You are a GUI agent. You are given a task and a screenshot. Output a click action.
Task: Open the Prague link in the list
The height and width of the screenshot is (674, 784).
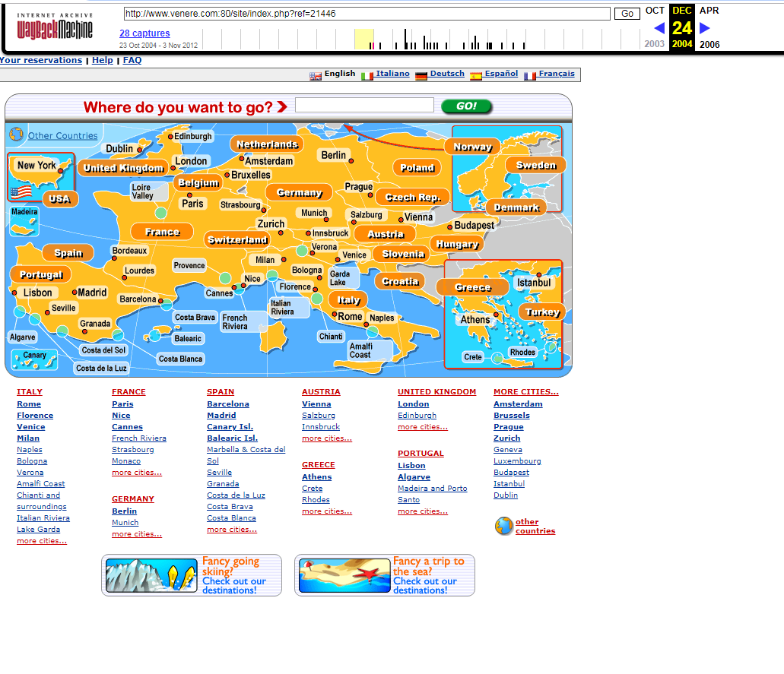click(x=509, y=427)
